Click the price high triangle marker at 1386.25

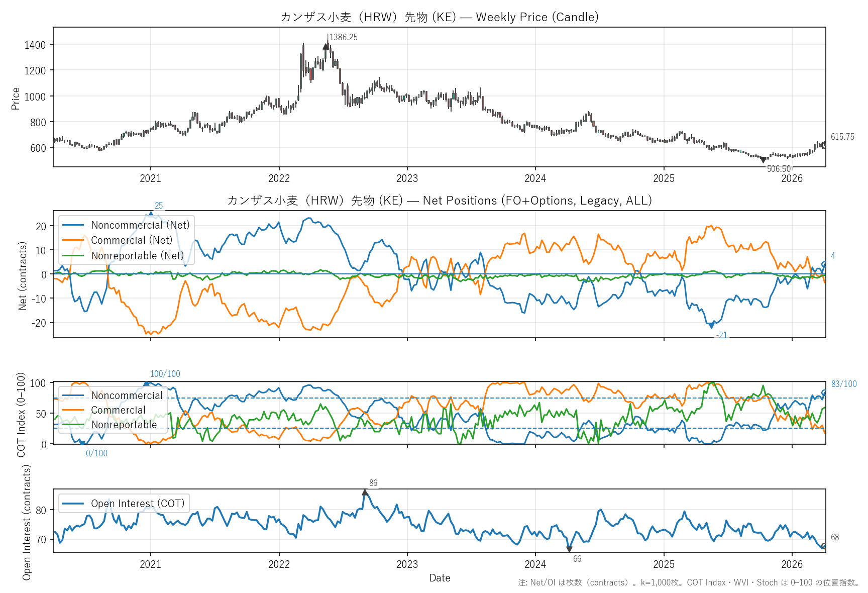pos(325,46)
